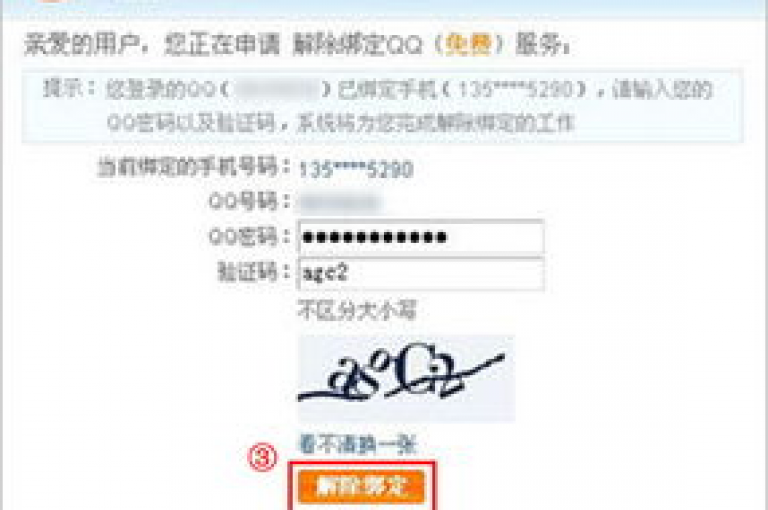Screen dimensions: 768x510
Task: Click the blurred QQ号码 value
Action: 340,203
